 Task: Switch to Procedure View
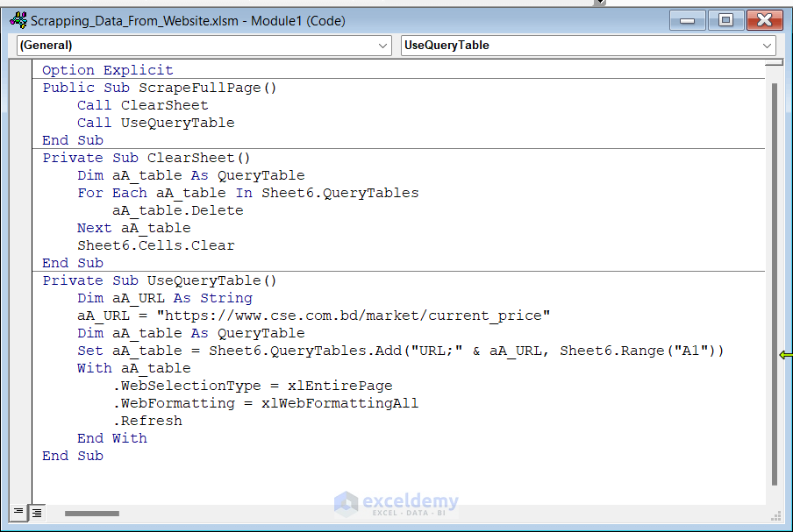point(18,513)
